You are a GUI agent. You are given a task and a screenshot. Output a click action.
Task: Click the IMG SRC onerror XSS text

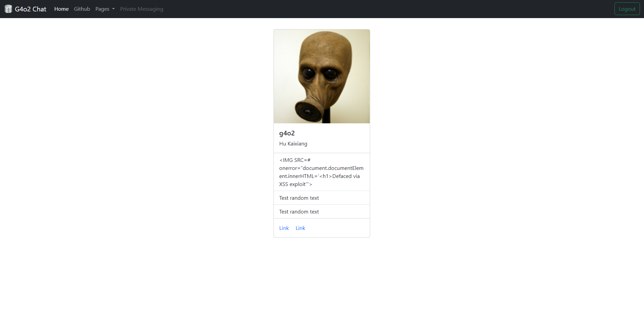pyautogui.click(x=322, y=172)
